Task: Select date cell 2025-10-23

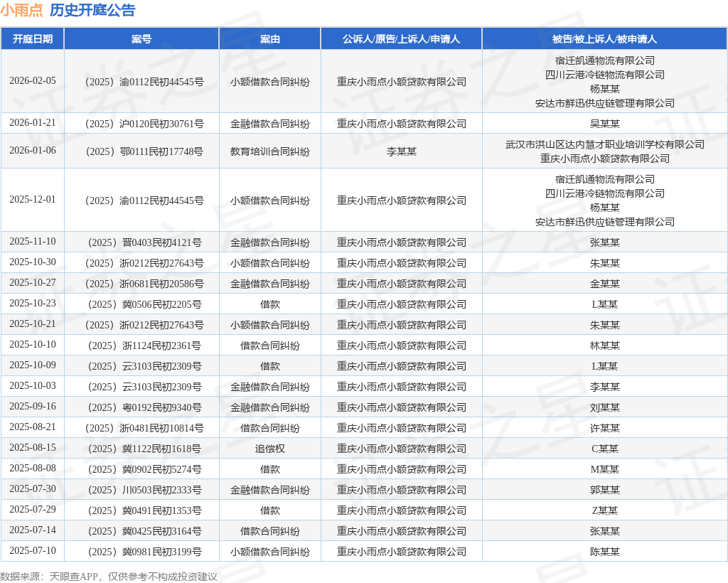Action: tap(33, 303)
